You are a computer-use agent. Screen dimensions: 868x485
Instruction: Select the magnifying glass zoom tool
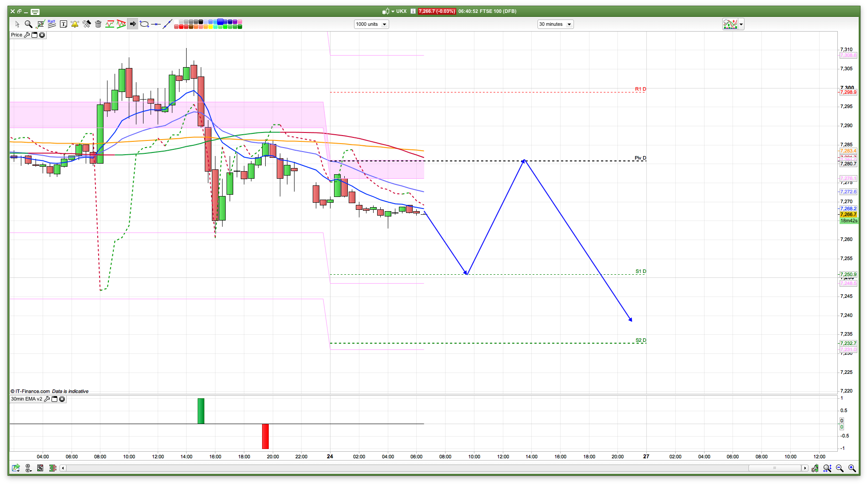pyautogui.click(x=28, y=24)
